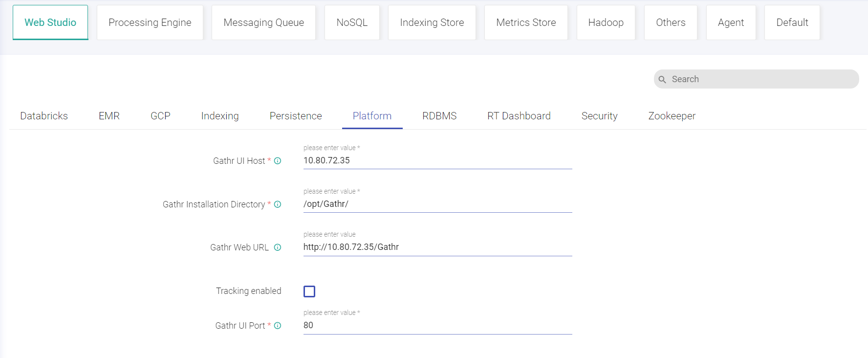This screenshot has height=358, width=868.
Task: Open the Messaging Queue tab
Action: [x=263, y=22]
